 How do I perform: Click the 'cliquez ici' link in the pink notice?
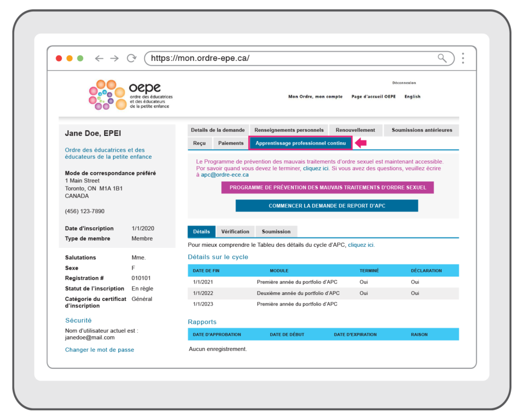316,169
